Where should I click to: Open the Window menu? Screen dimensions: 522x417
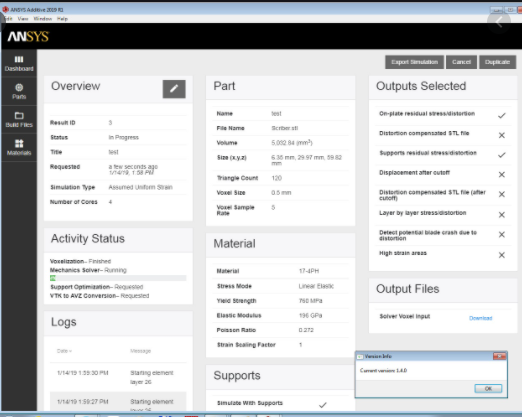(42, 19)
